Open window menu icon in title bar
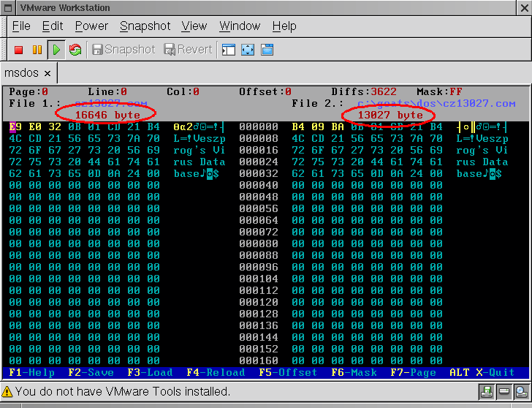The image size is (532, 408). point(9,8)
